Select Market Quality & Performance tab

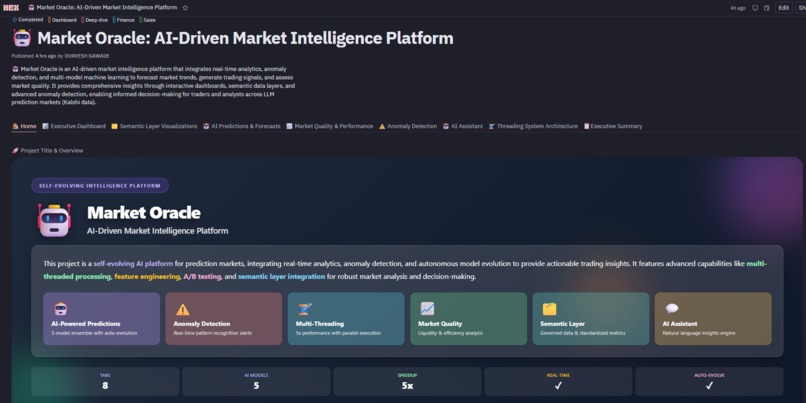(329, 126)
